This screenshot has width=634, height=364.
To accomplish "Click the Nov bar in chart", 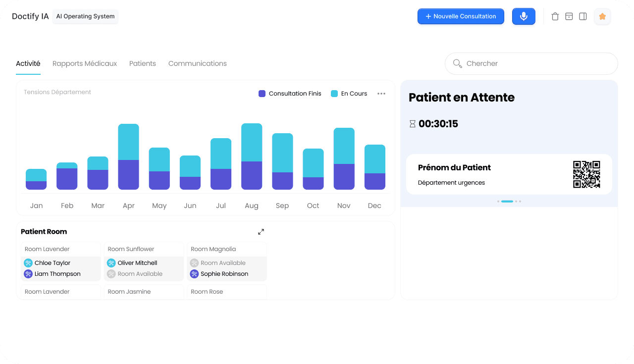I will 344,159.
